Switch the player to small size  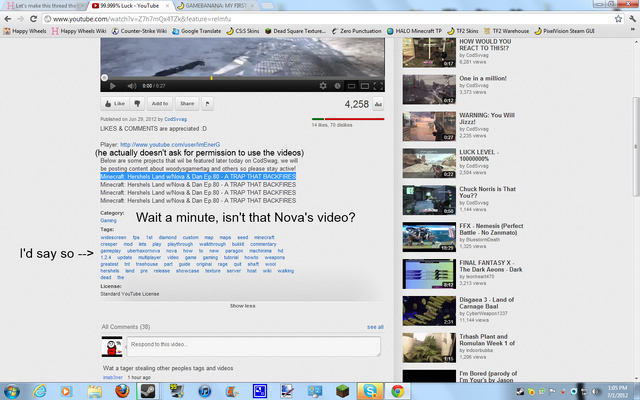pyautogui.click(x=351, y=86)
